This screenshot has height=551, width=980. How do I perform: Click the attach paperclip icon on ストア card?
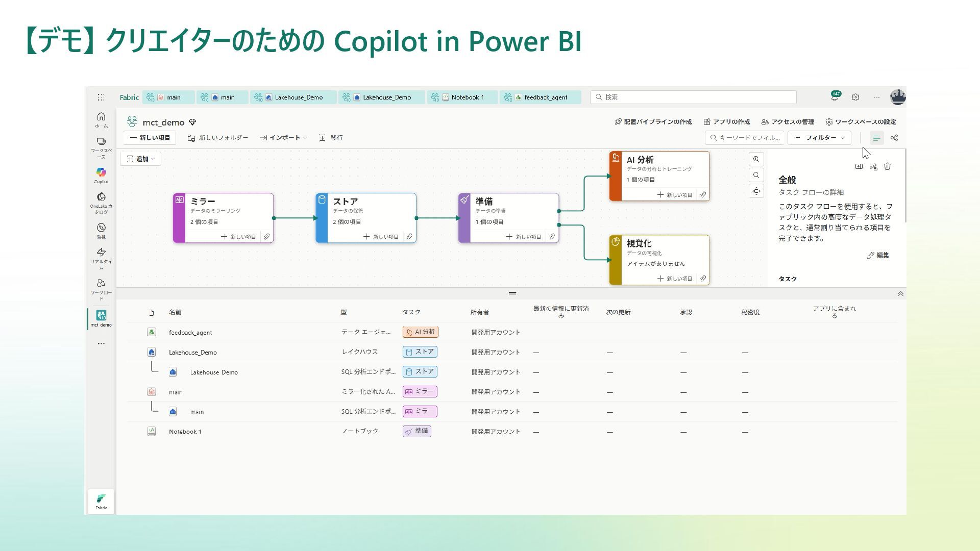coord(409,237)
